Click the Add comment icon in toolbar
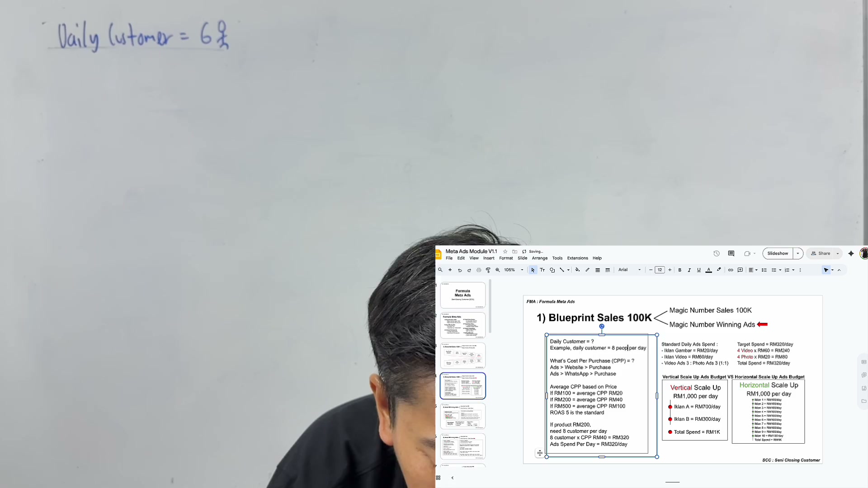Viewport: 868px width, 488px height. tap(740, 270)
